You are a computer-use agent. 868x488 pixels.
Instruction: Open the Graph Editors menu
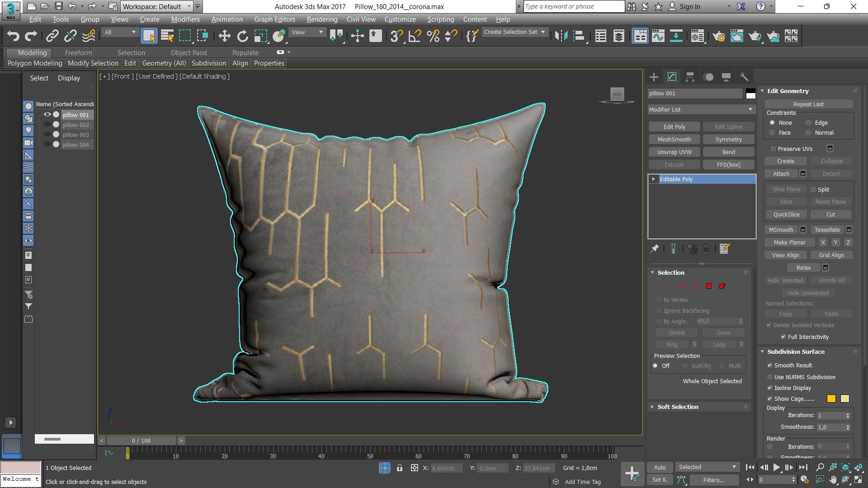274,19
